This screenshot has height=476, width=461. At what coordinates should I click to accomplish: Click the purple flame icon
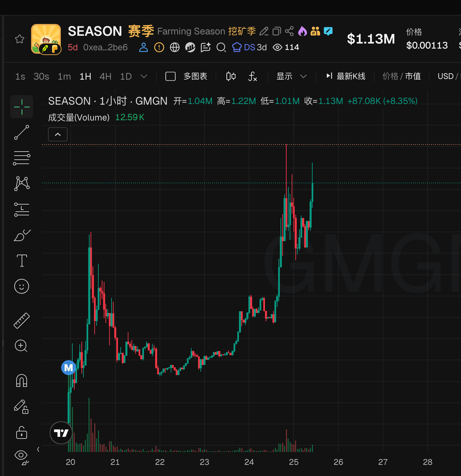(x=303, y=31)
